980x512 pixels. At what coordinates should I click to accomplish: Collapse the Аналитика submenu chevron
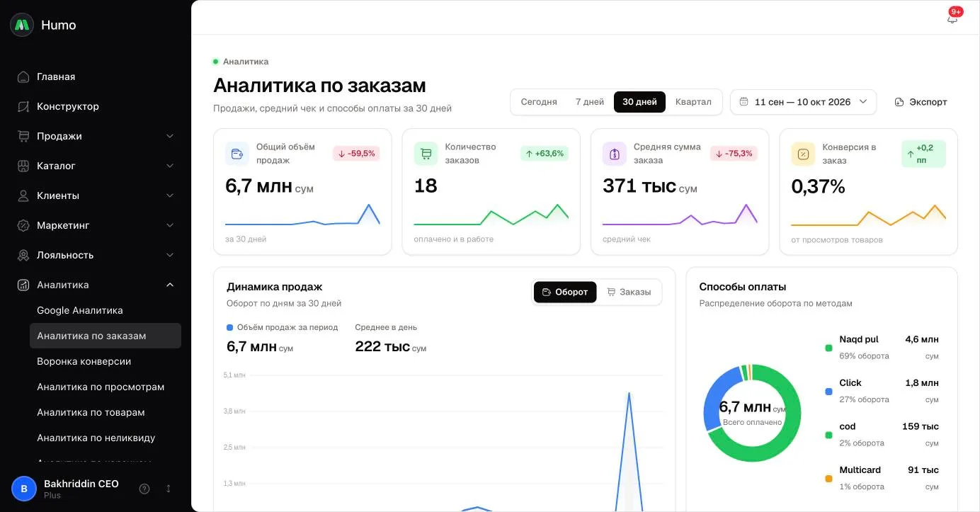click(x=170, y=285)
